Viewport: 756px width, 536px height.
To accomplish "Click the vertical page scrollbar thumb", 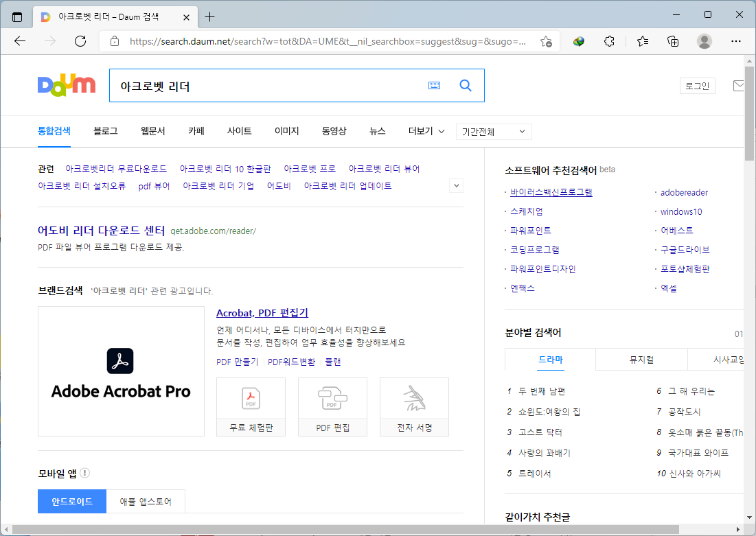I will pos(748,113).
